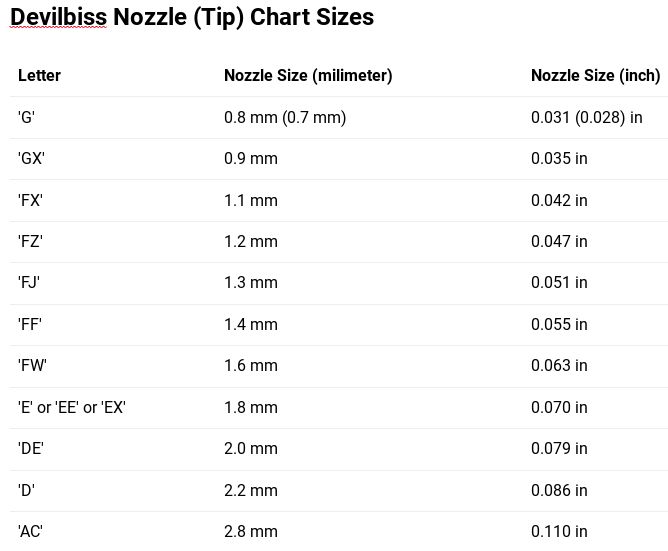
Task: Click the '0.110 in' cell
Action: tap(559, 532)
